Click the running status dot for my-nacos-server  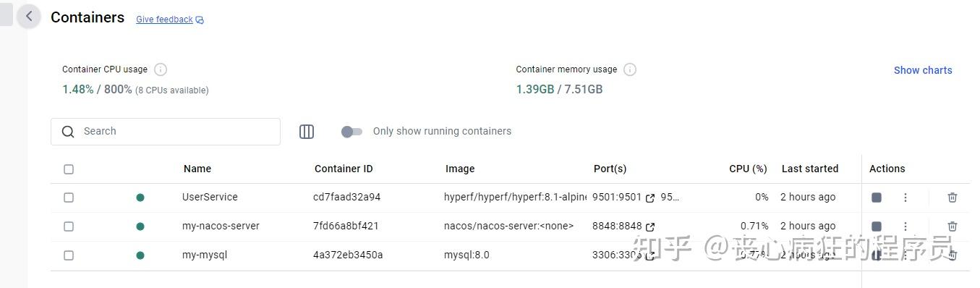[140, 226]
